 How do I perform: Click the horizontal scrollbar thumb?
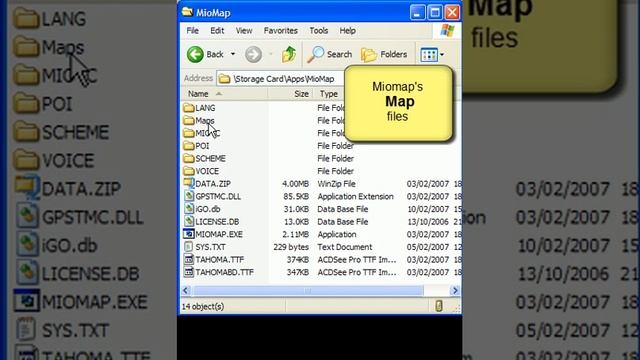coord(308,291)
